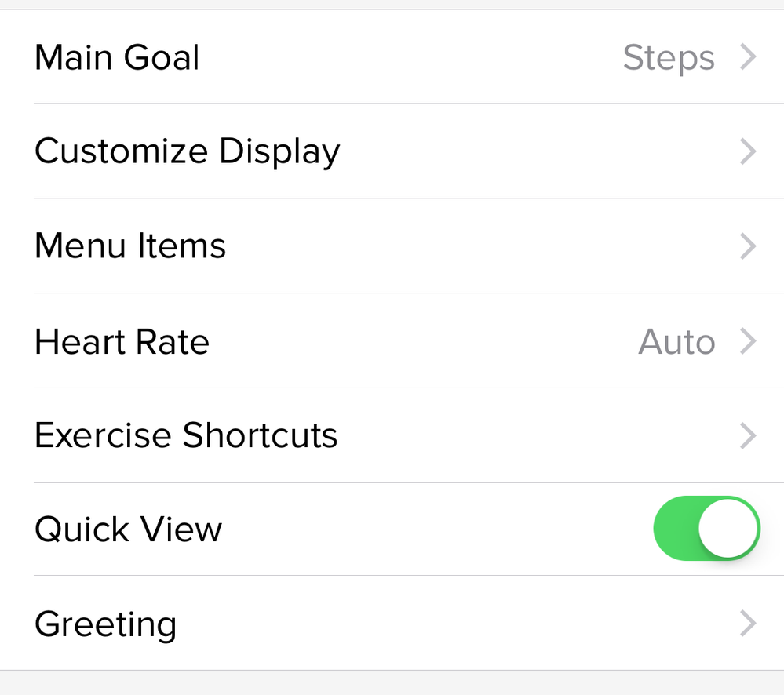
Task: Select the Auto value for Heart Rate
Action: (x=676, y=341)
